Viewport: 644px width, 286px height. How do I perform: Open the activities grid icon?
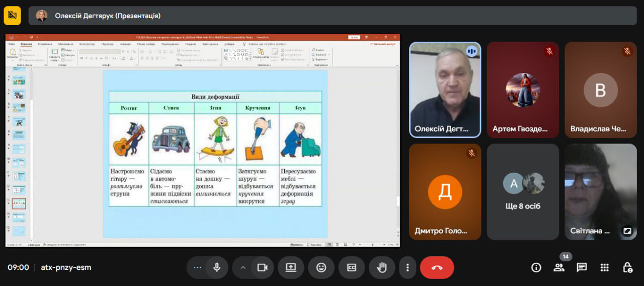pyautogui.click(x=605, y=267)
